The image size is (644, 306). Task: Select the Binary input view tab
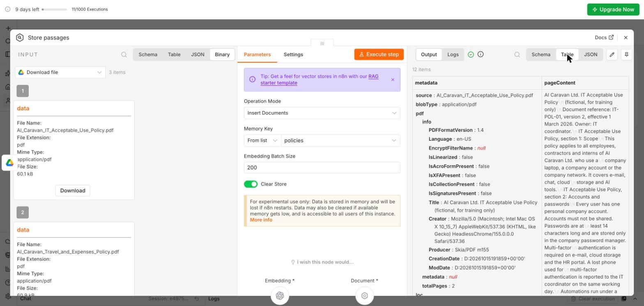[222, 55]
